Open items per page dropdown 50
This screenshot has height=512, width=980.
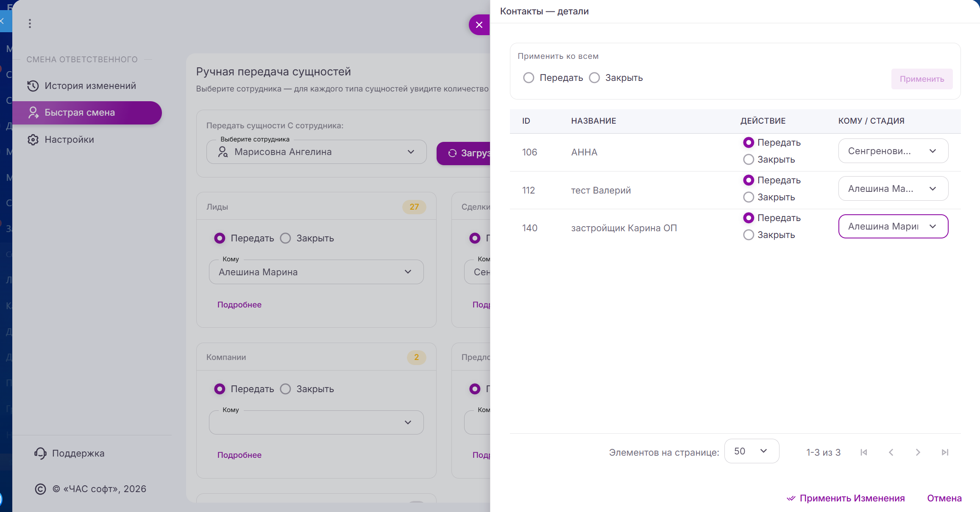(751, 451)
